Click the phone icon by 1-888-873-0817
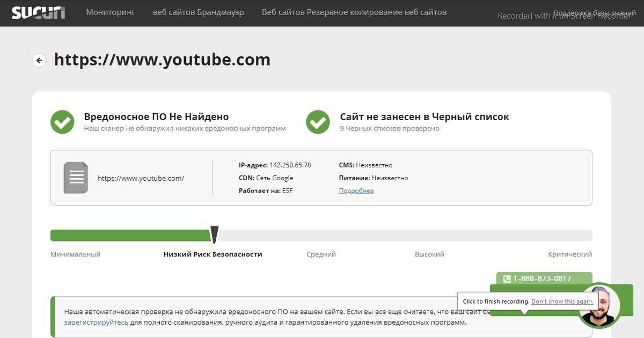The width and height of the screenshot is (644, 338). (507, 279)
